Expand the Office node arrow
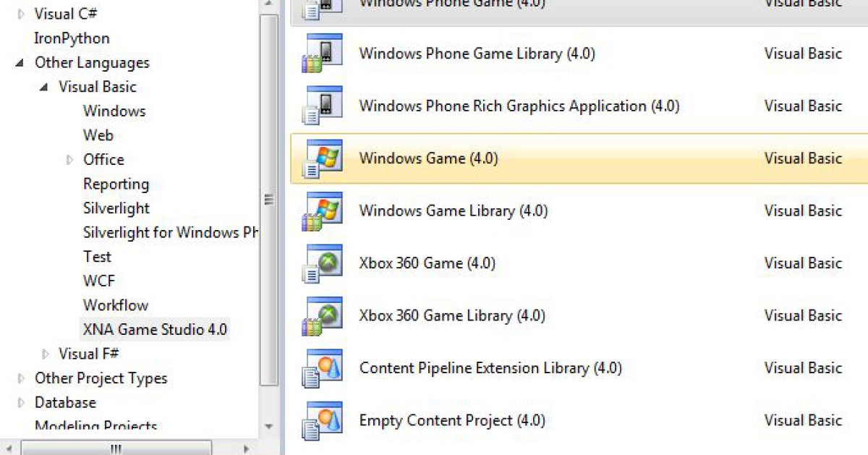This screenshot has width=868, height=455. [x=69, y=160]
